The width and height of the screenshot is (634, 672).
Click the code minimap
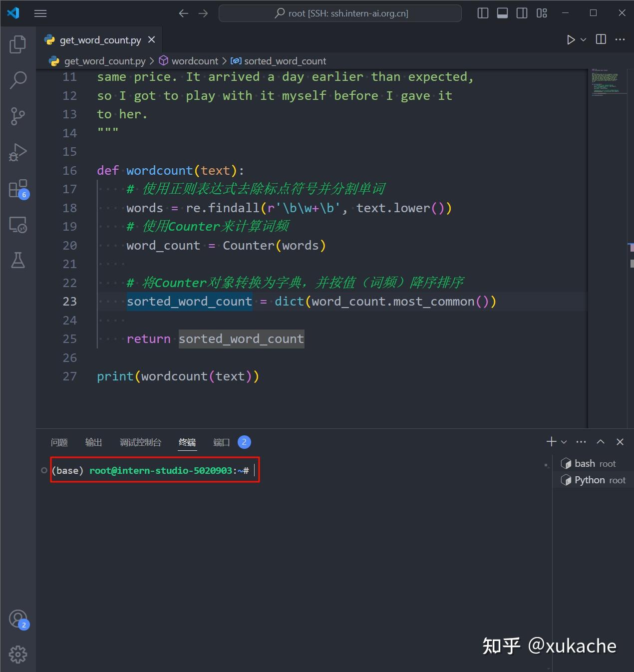tap(607, 82)
